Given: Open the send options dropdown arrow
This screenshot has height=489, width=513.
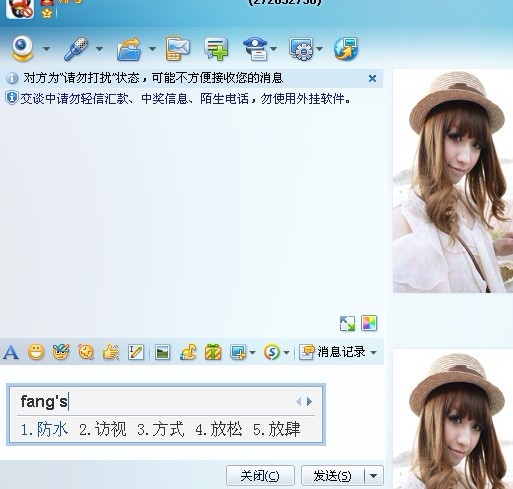Looking at the screenshot, I should point(374,476).
